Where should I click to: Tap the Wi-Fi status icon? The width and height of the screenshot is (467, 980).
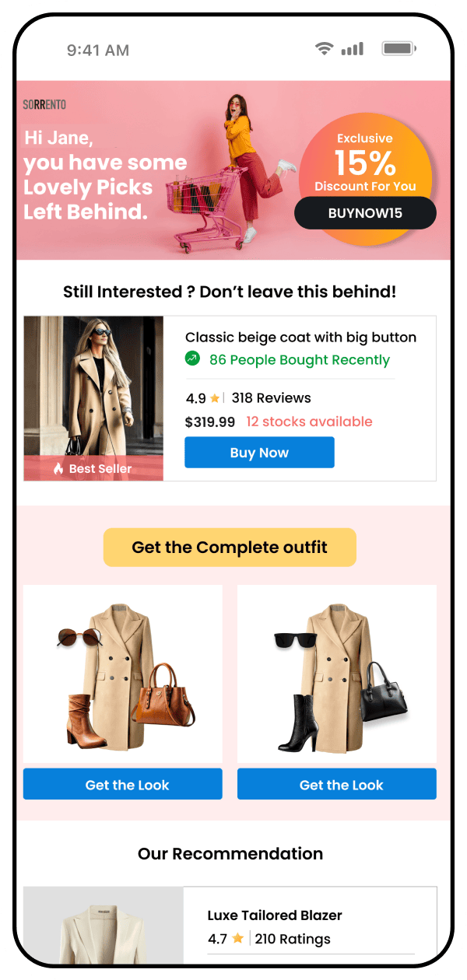pyautogui.click(x=324, y=49)
